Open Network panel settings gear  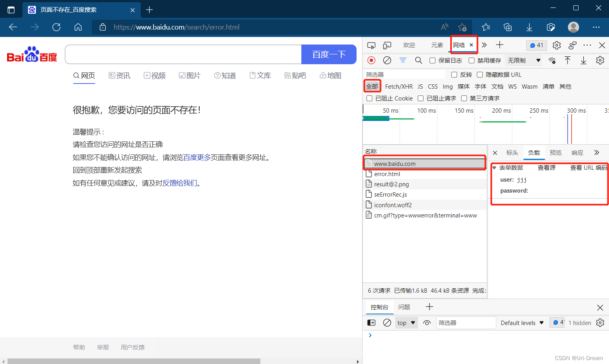coord(600,60)
